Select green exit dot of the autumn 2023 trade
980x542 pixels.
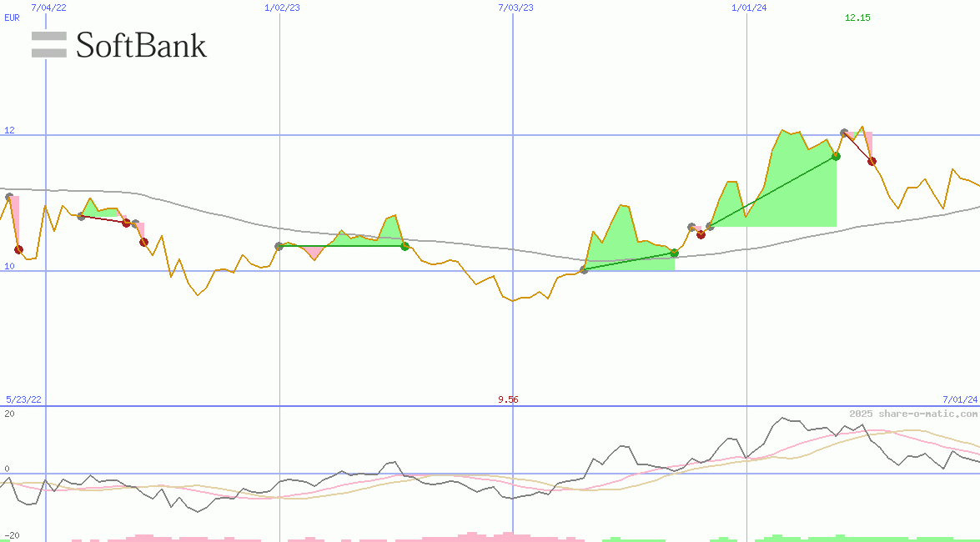pos(675,253)
